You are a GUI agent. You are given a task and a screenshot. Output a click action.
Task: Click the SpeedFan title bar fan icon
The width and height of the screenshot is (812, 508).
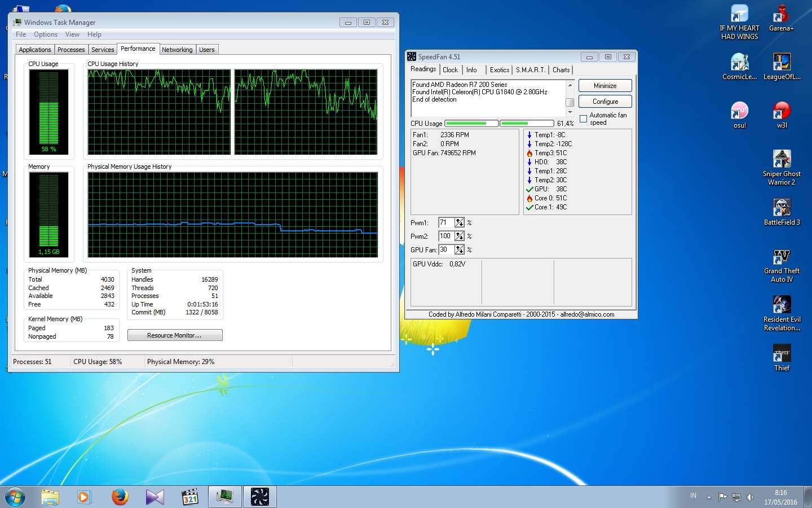tap(412, 56)
